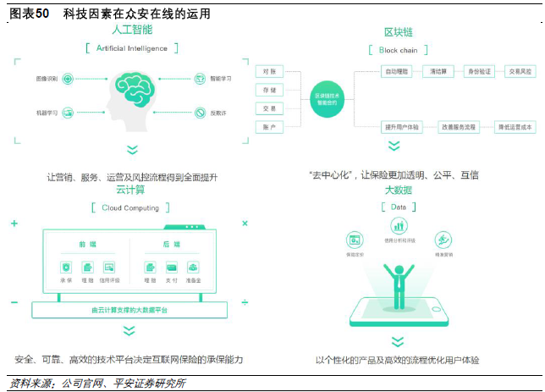The width and height of the screenshot is (545, 392).
Task: Click the 智能学习 icon
Action: pyautogui.click(x=200, y=79)
